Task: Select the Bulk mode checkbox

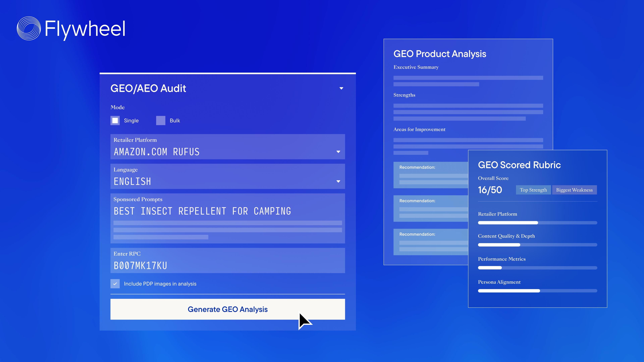Action: tap(161, 120)
